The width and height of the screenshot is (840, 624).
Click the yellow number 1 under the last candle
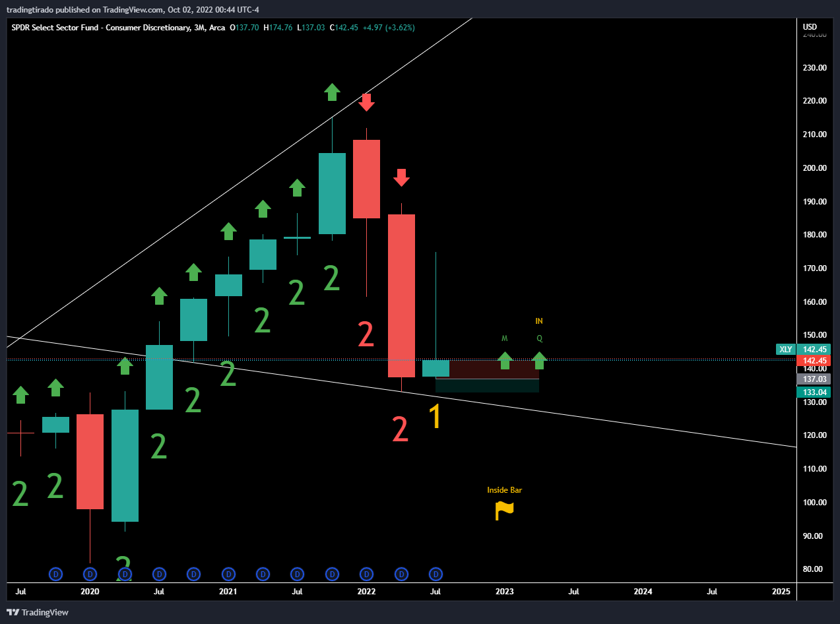[435, 417]
